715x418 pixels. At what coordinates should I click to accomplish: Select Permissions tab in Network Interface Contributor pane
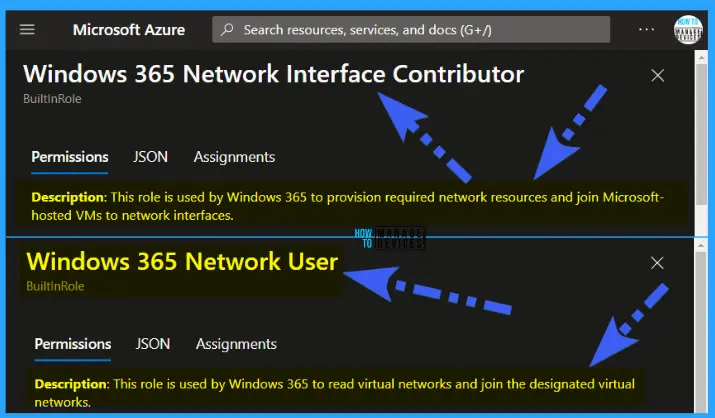click(x=70, y=157)
